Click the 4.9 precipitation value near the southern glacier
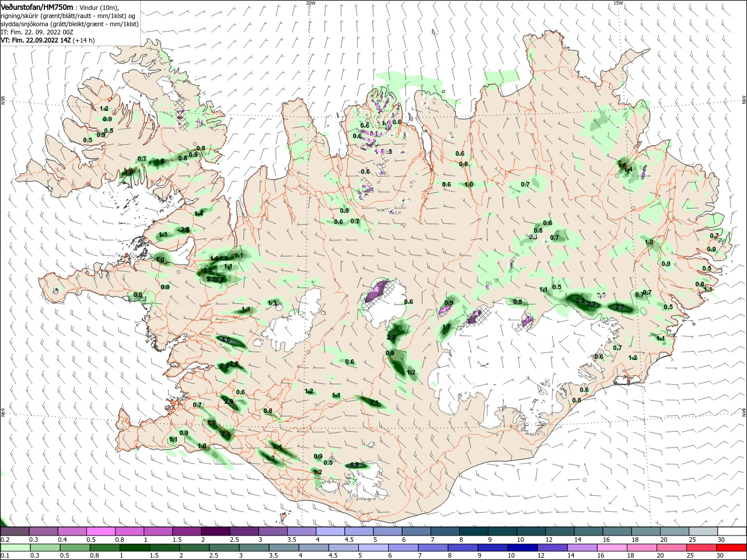Viewport: 747px width, 560px height. pyautogui.click(x=354, y=465)
